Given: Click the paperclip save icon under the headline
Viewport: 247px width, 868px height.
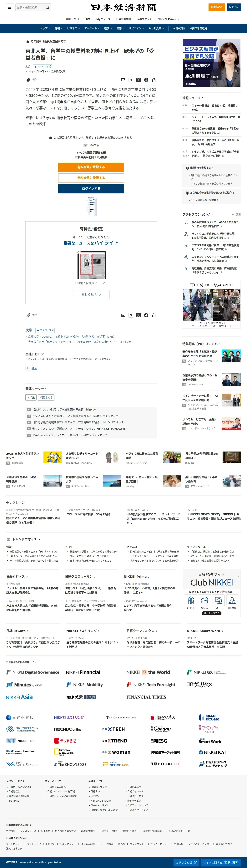Looking at the screenshot, I should click(28, 80).
